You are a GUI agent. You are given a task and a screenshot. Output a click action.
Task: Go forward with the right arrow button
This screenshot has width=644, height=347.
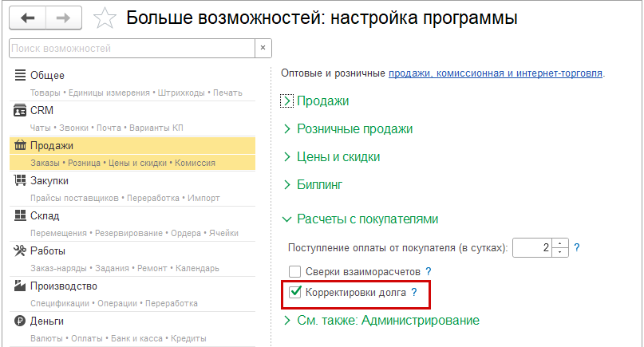point(64,18)
